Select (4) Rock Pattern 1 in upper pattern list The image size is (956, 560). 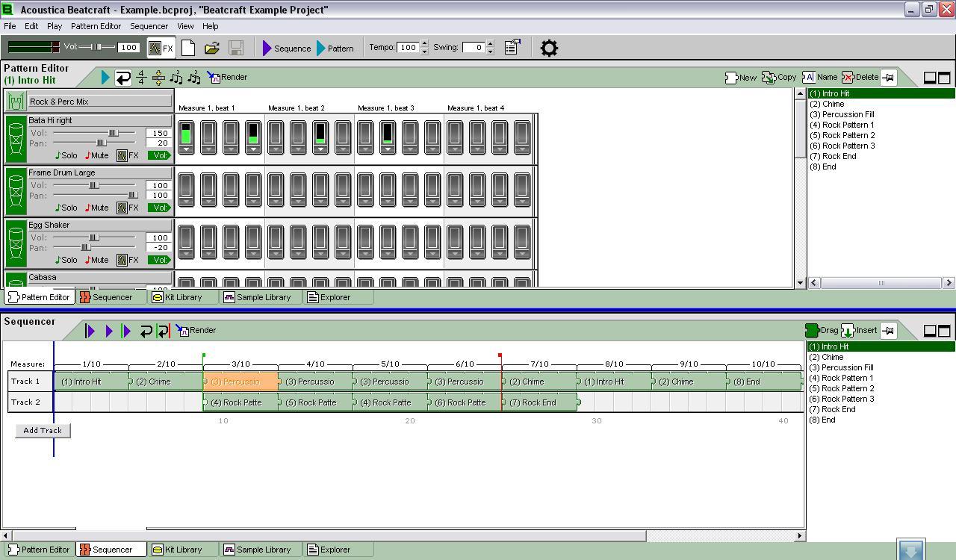click(x=842, y=125)
